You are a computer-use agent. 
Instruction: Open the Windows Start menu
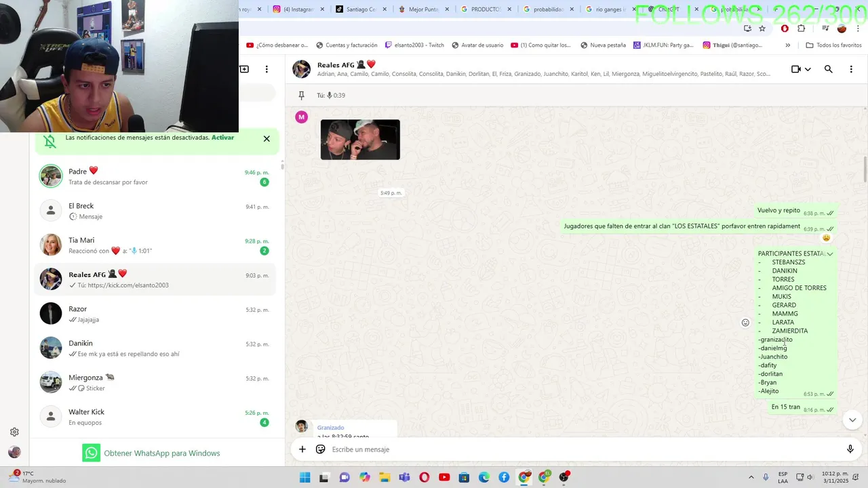pos(304,477)
